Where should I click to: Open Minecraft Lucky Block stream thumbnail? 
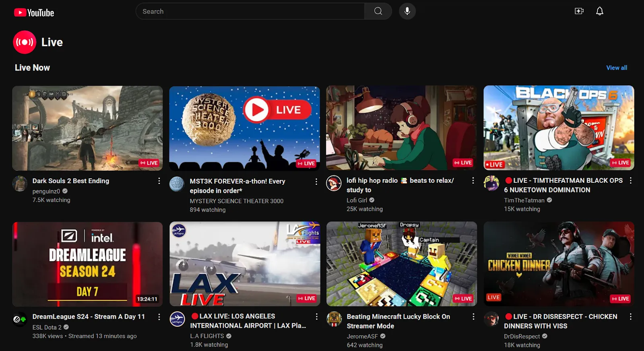pos(402,264)
